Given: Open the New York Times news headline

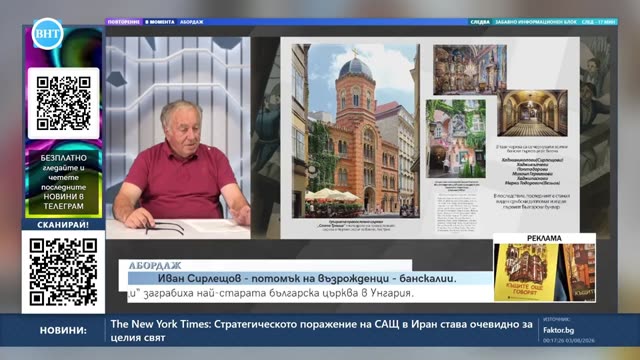Looking at the screenshot, I should click(322, 331).
